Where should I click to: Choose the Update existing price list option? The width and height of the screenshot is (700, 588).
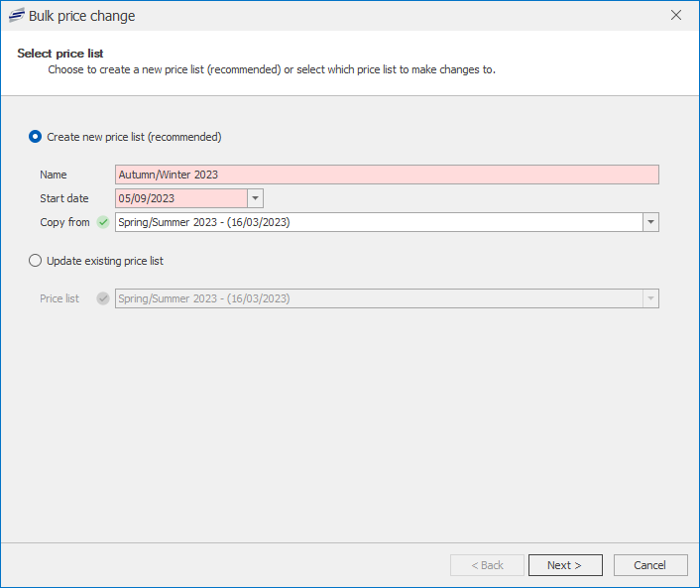click(36, 261)
